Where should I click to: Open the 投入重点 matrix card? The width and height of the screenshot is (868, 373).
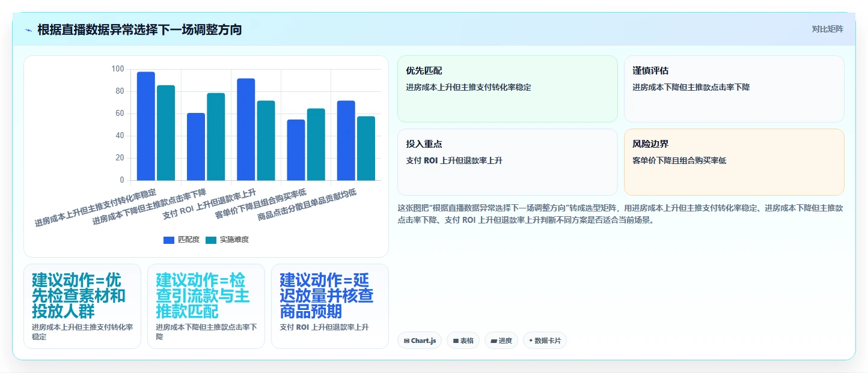(x=507, y=162)
